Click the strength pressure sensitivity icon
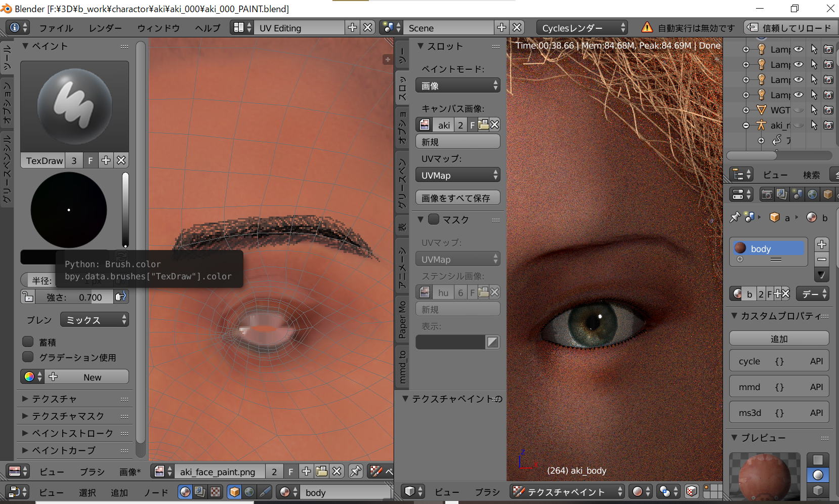839x504 pixels. [x=120, y=297]
